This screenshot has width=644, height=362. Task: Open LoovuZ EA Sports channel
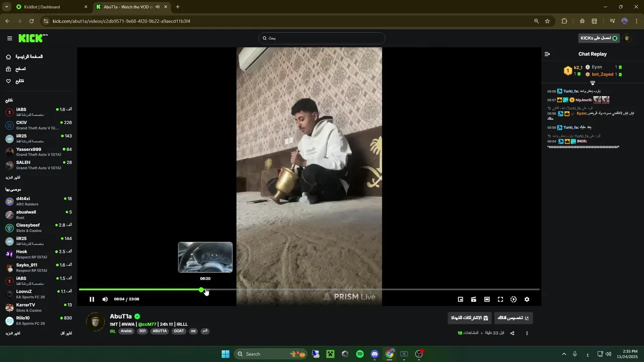(x=38, y=294)
